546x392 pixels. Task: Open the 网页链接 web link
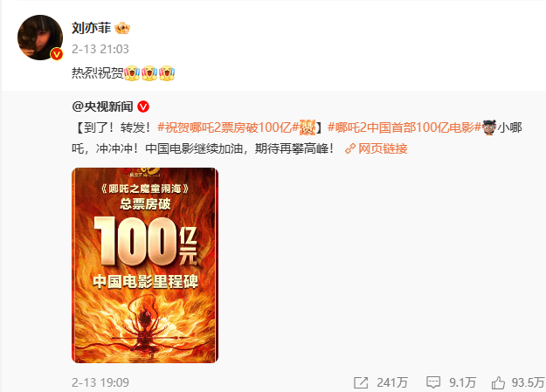point(383,148)
